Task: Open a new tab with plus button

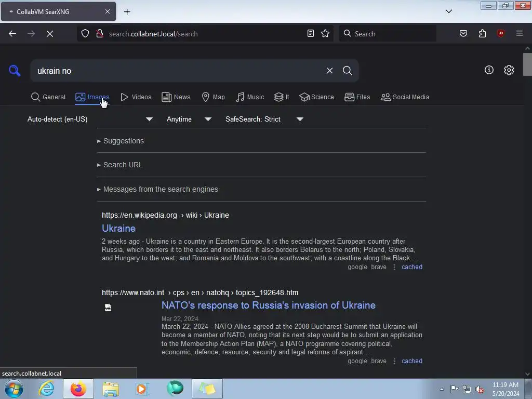Action: pyautogui.click(x=127, y=12)
